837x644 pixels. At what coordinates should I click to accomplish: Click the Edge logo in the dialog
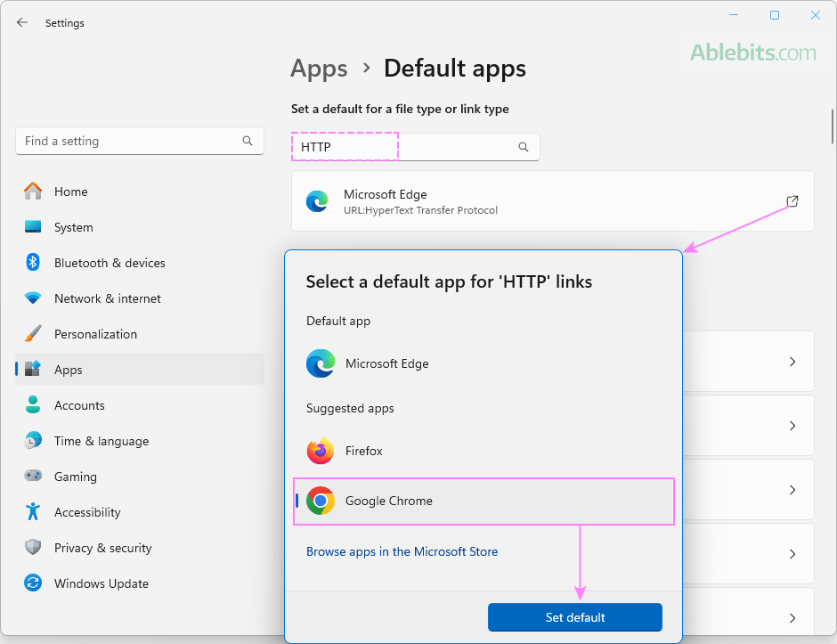click(x=321, y=363)
